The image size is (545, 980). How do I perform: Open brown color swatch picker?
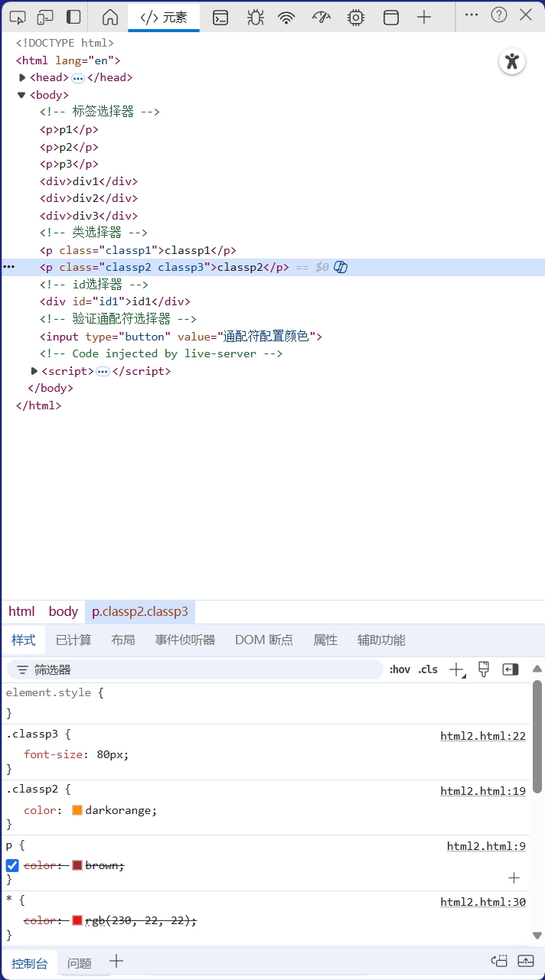point(77,865)
